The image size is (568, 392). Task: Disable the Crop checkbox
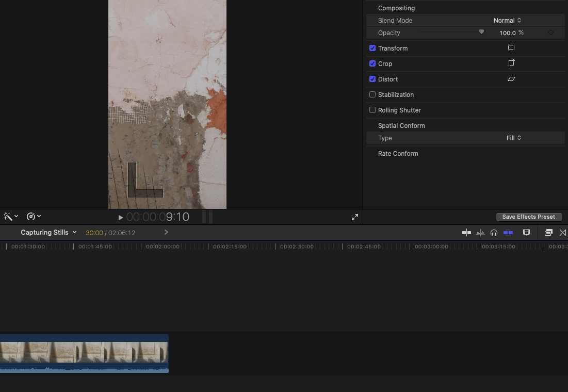[372, 64]
